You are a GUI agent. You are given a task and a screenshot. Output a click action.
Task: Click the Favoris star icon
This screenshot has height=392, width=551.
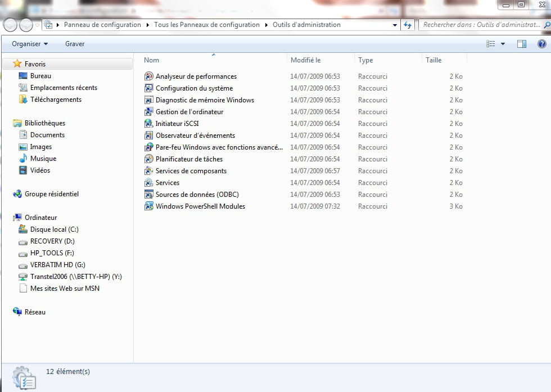tap(17, 64)
